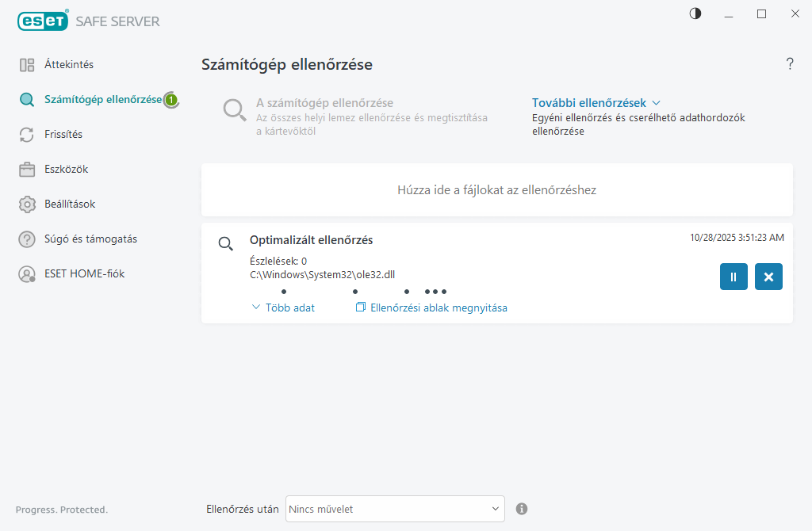Select Számítógép ellenőrzése in sidebar
Screen dimensions: 812x531
click(102, 100)
